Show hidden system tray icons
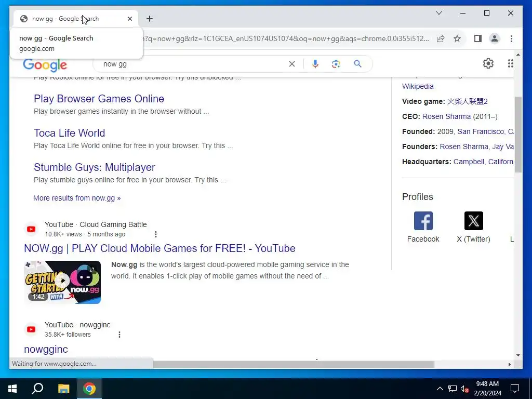 click(x=440, y=389)
